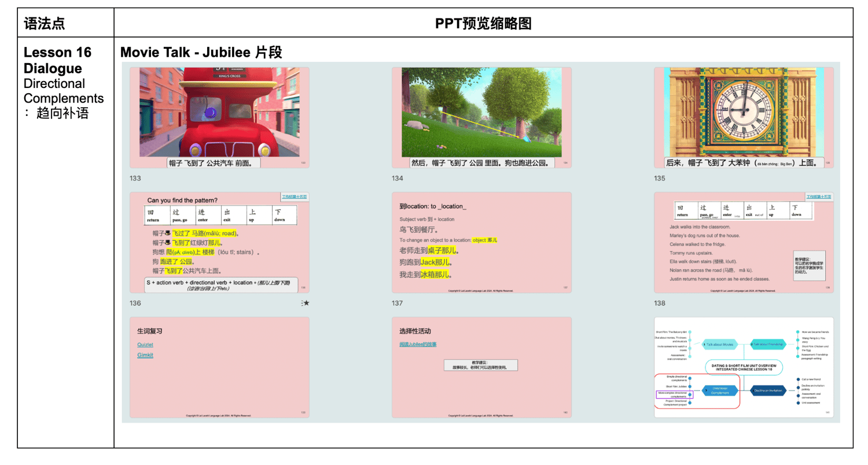This screenshot has height=465, width=868.
Task: Select the 选择性活动 slide thumbnail
Action: [x=481, y=367]
